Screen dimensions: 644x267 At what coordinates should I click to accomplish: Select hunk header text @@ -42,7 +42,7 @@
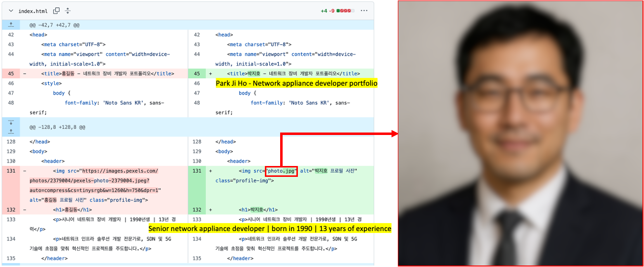[x=54, y=25]
